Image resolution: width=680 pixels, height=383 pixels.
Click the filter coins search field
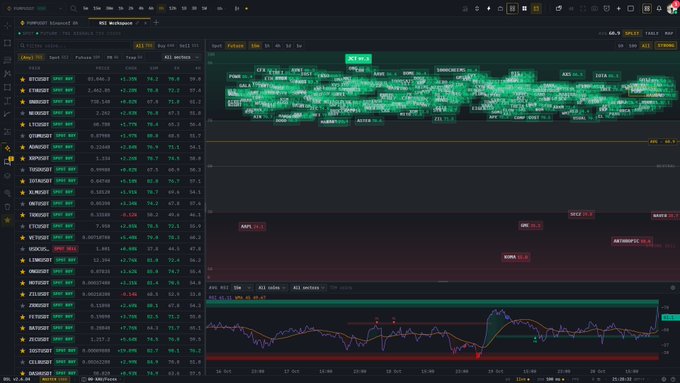pos(74,46)
